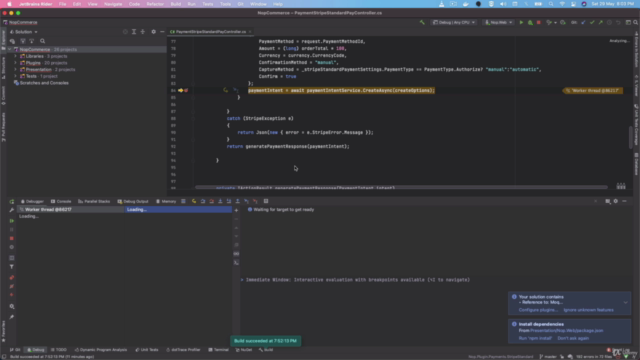Open the Navigate menu
This screenshot has width=640, height=360.
[113, 4]
